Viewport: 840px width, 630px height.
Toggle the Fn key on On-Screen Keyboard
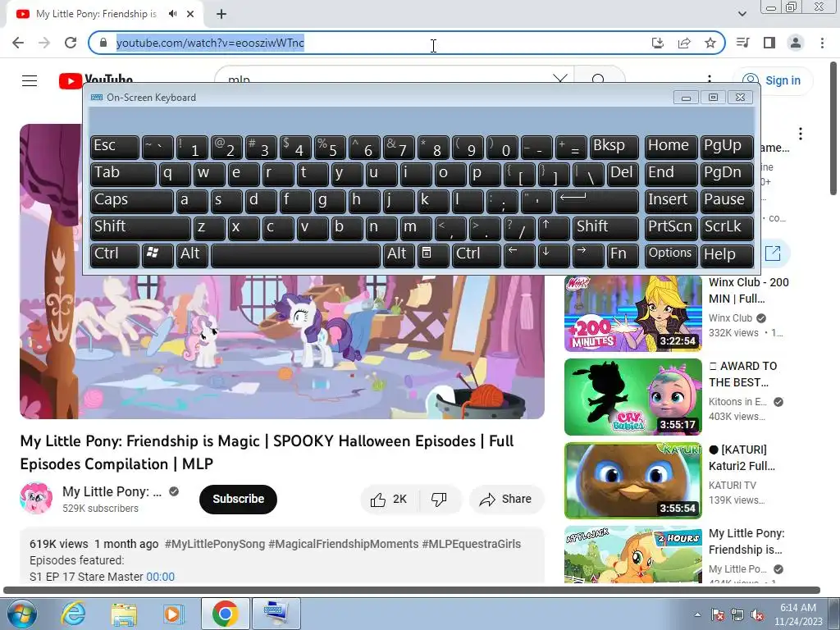[623, 256]
